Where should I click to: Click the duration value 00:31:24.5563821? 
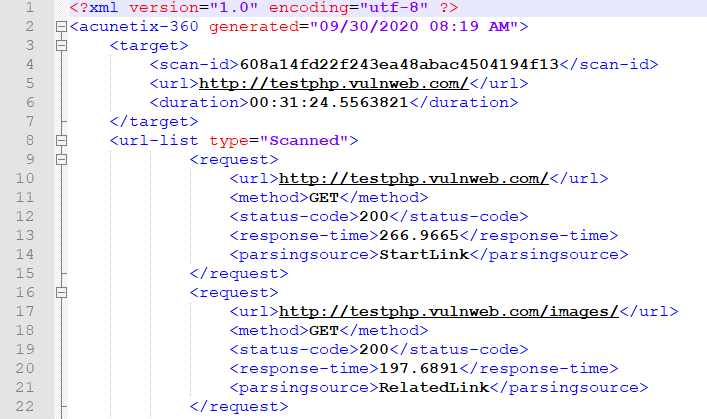pos(329,103)
